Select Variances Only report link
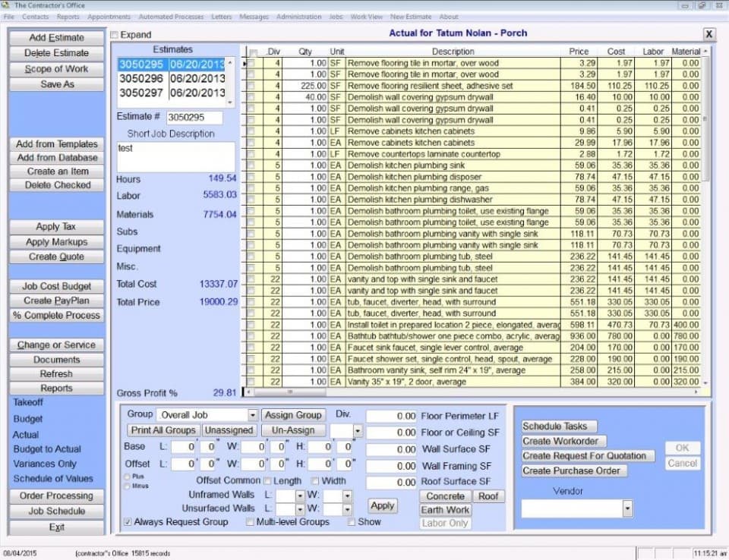This screenshot has height=560, width=729. [45, 464]
